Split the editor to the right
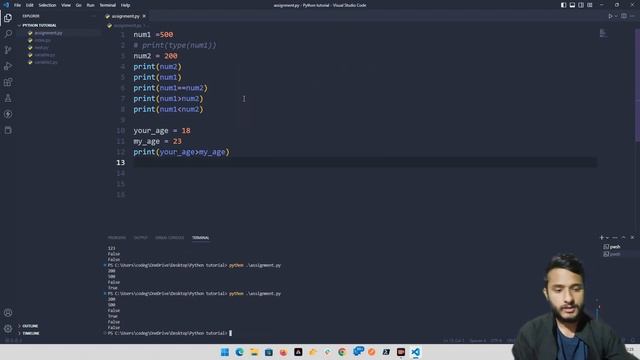This screenshot has height=360, width=640. pos(624,16)
